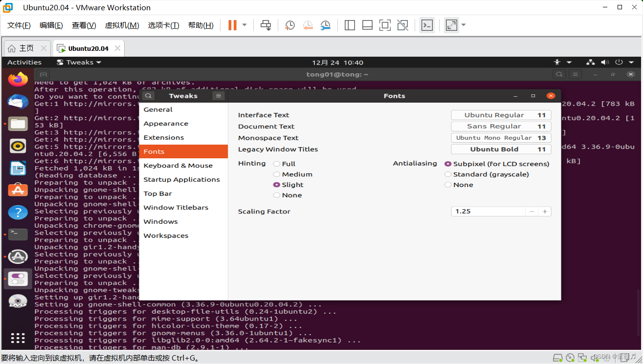
Task: Open the 虚拟机(M) menu
Action: 122,25
